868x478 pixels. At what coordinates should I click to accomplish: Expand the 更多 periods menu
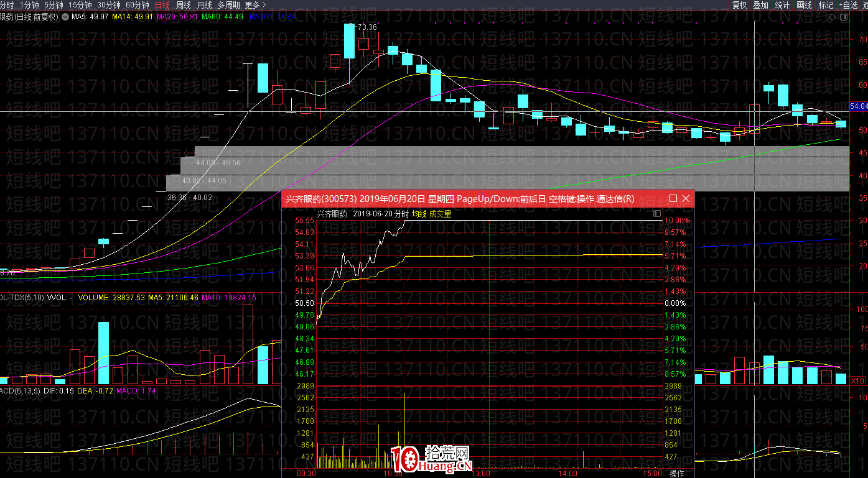tap(255, 4)
